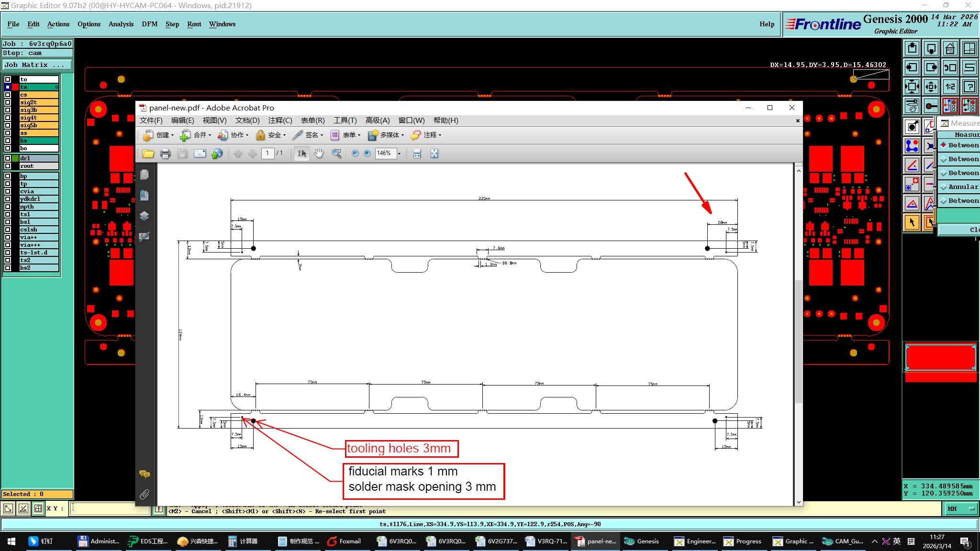Viewport: 980px width, 551px height.
Task: Toggle the checkbox for the drl layer
Action: click(8, 158)
